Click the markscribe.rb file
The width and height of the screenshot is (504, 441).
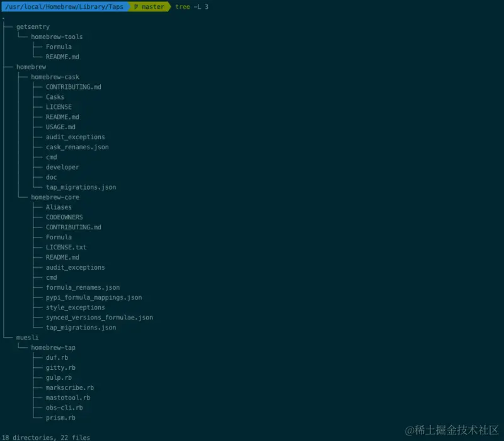pyautogui.click(x=70, y=387)
